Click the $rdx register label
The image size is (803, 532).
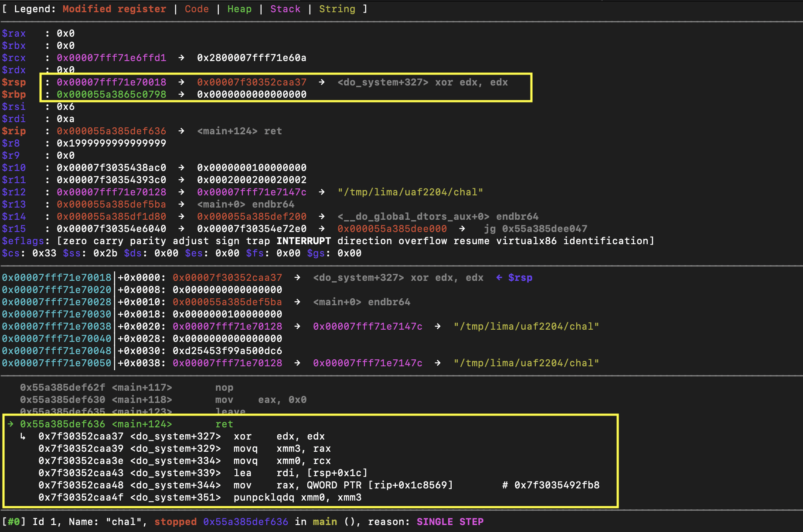(14, 70)
